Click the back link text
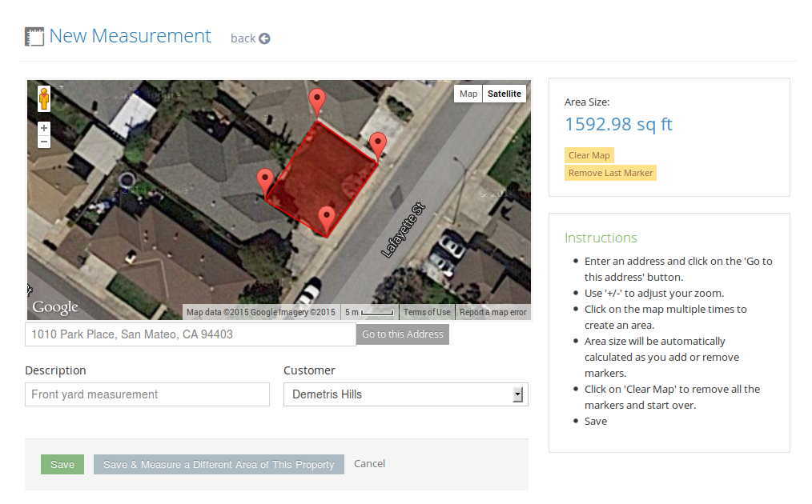 (x=243, y=38)
